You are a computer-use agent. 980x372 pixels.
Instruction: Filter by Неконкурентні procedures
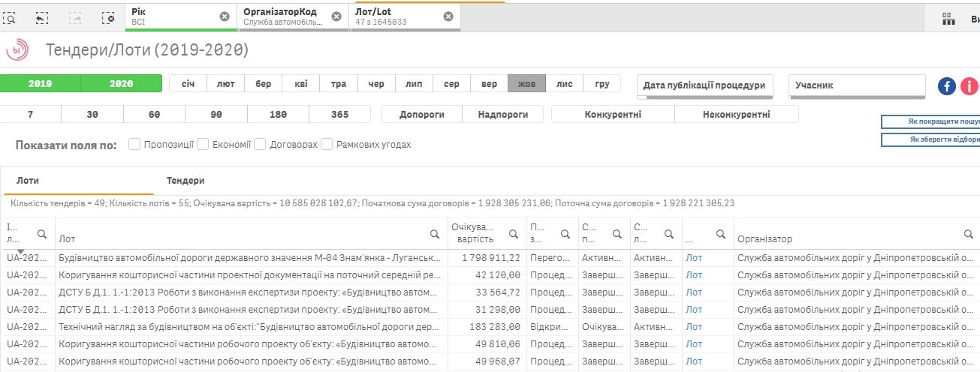tap(737, 115)
